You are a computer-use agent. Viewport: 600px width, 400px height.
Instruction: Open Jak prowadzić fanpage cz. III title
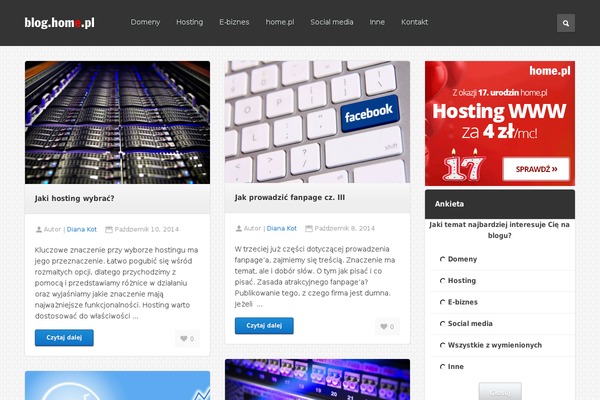click(x=290, y=198)
